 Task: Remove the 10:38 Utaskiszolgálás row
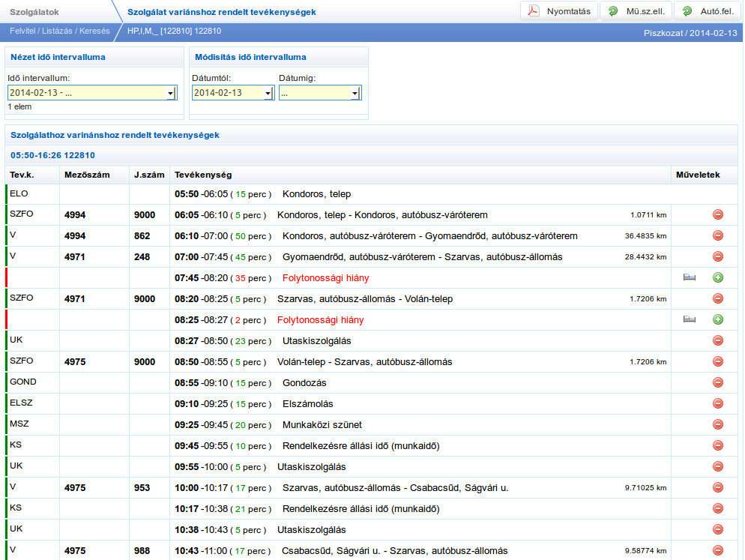pos(718,529)
